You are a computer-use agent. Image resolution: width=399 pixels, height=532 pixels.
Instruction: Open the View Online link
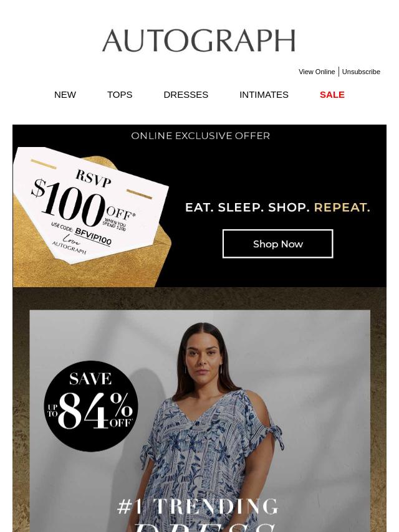[317, 72]
